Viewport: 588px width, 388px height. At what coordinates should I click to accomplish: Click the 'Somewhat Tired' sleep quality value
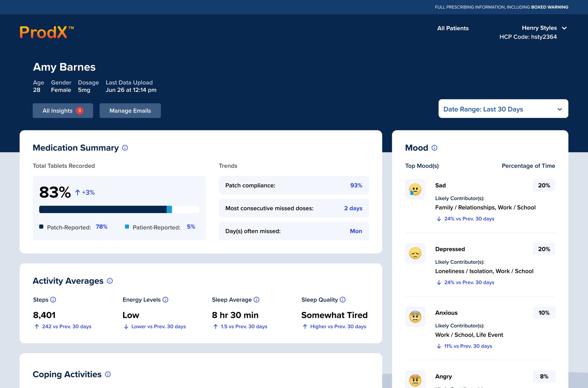334,315
